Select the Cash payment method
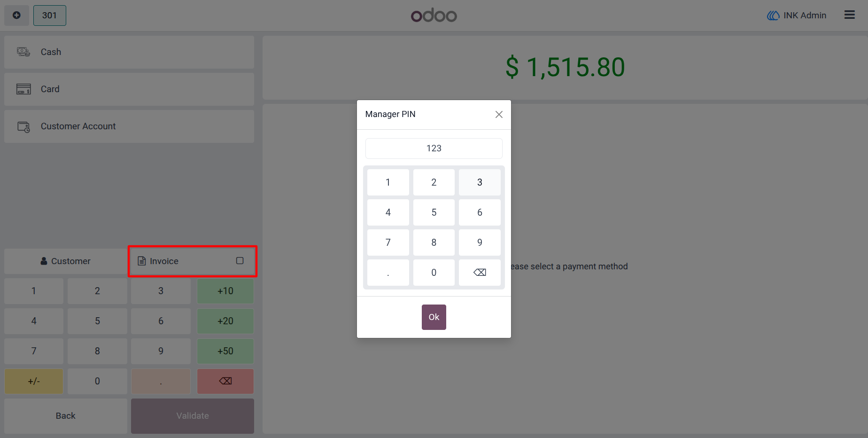Image resolution: width=868 pixels, height=438 pixels. pyautogui.click(x=129, y=52)
